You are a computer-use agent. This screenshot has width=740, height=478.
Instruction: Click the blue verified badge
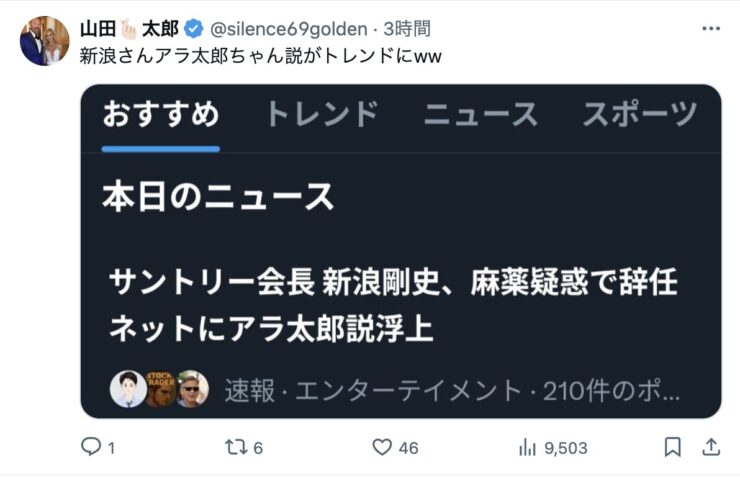click(x=193, y=29)
